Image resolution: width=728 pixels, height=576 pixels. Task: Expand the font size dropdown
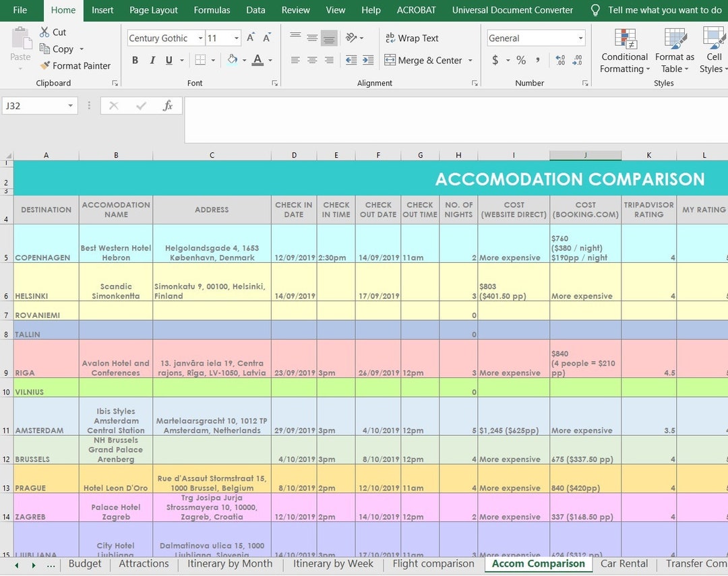(x=236, y=38)
